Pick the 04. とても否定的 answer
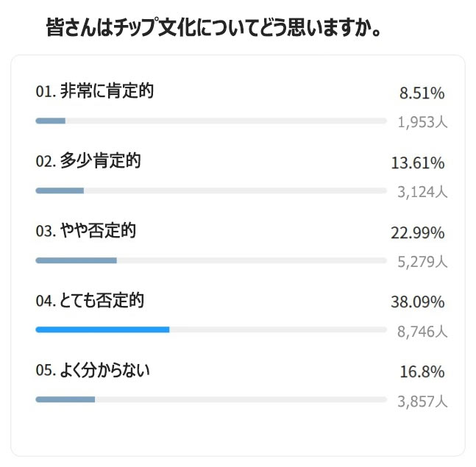Screen dimensions: 476x467 pos(90,301)
